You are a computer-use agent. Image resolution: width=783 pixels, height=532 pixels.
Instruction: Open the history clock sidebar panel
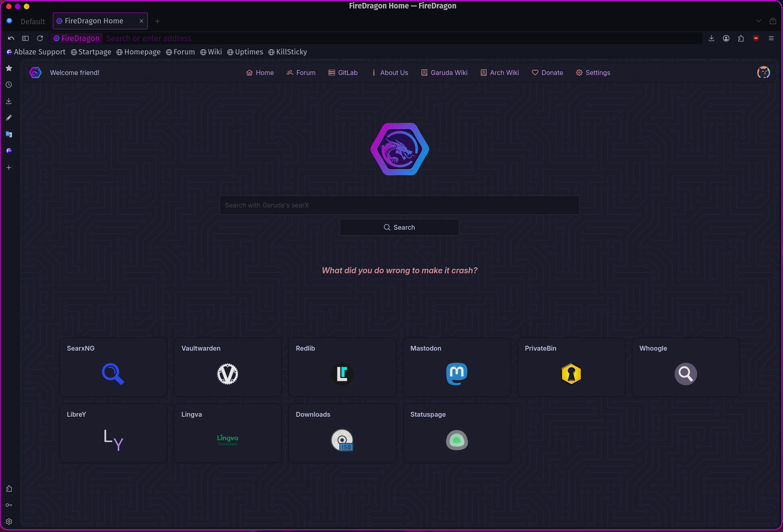9,85
